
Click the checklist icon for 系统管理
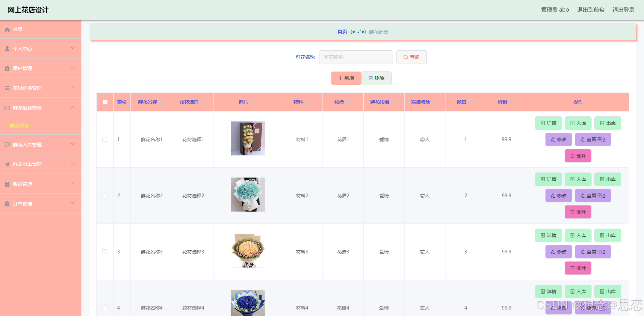tap(7, 184)
